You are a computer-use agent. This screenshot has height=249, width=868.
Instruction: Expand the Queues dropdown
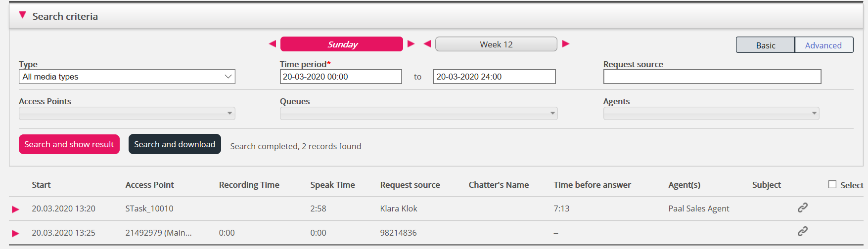pos(418,114)
